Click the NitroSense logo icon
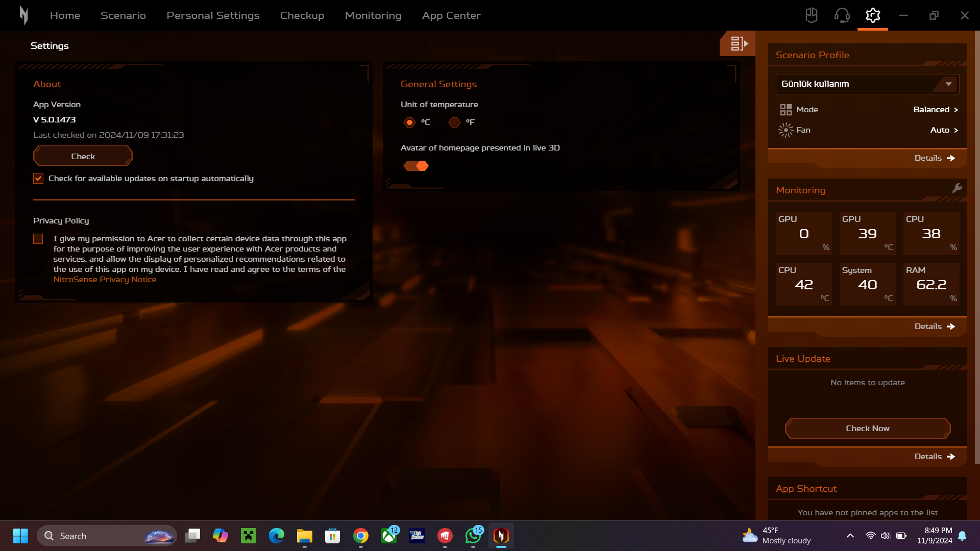 click(23, 15)
